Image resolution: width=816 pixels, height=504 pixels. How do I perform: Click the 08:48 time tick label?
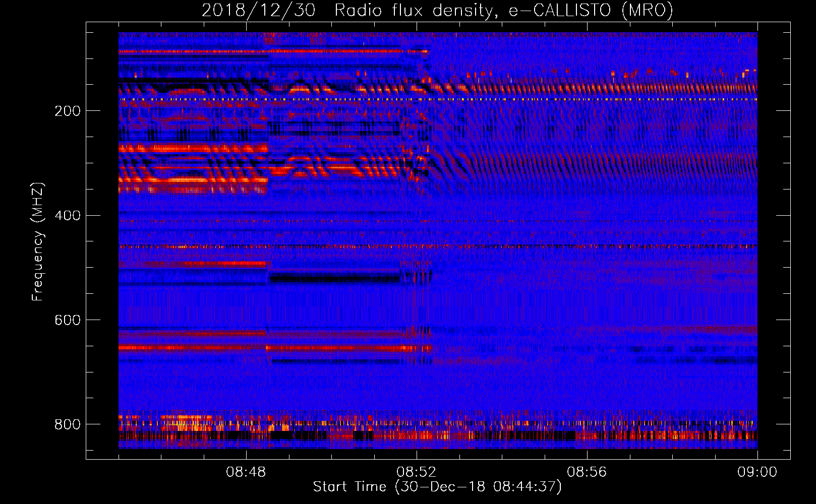[246, 472]
